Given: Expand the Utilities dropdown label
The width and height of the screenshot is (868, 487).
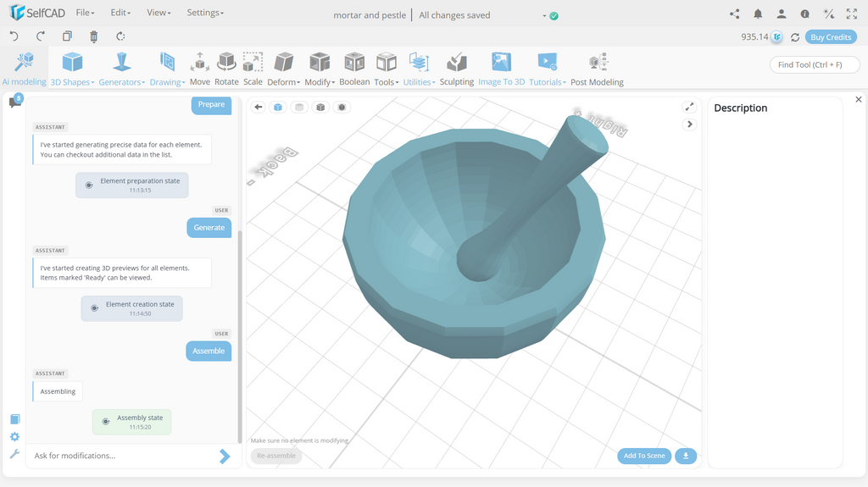Looking at the screenshot, I should point(419,82).
